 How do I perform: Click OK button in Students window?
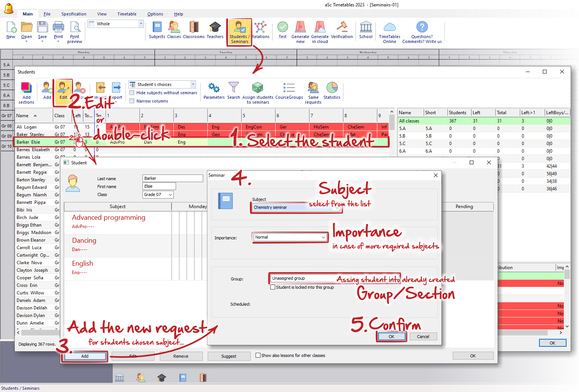point(553,343)
